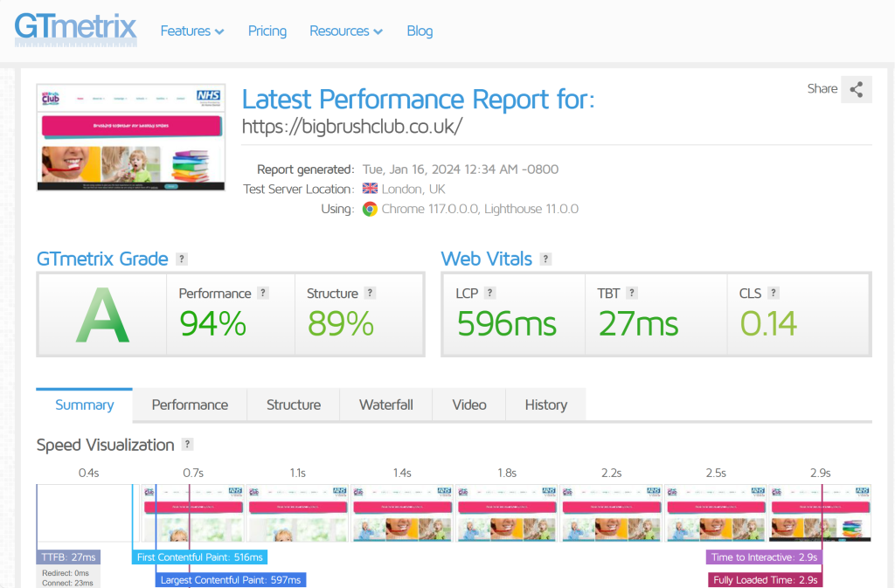The width and height of the screenshot is (895, 588).
Task: Click the CLS help question mark
Action: 773,294
